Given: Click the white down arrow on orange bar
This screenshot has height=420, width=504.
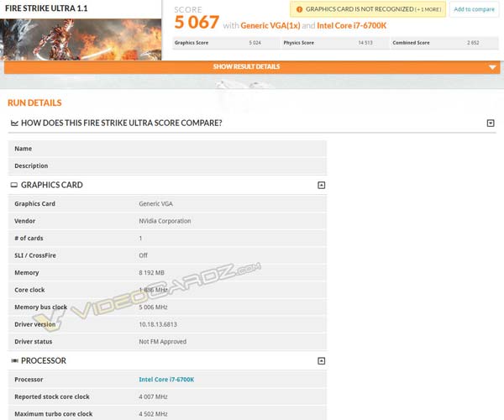Looking at the screenshot, I should [492, 67].
